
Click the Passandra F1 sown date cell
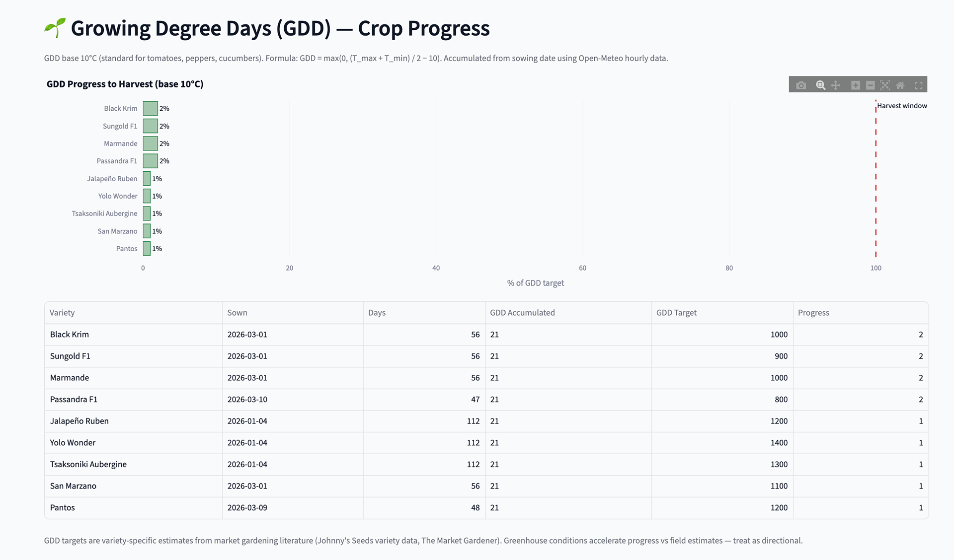247,399
